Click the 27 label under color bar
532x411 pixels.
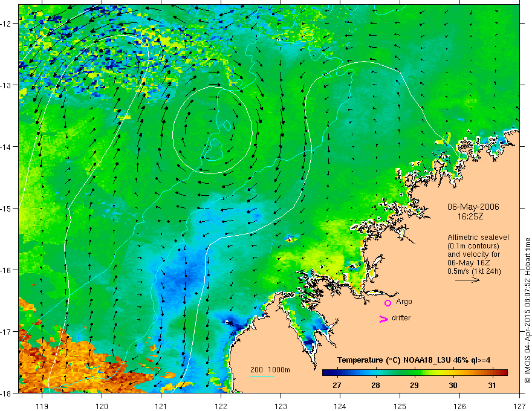pos(337,385)
